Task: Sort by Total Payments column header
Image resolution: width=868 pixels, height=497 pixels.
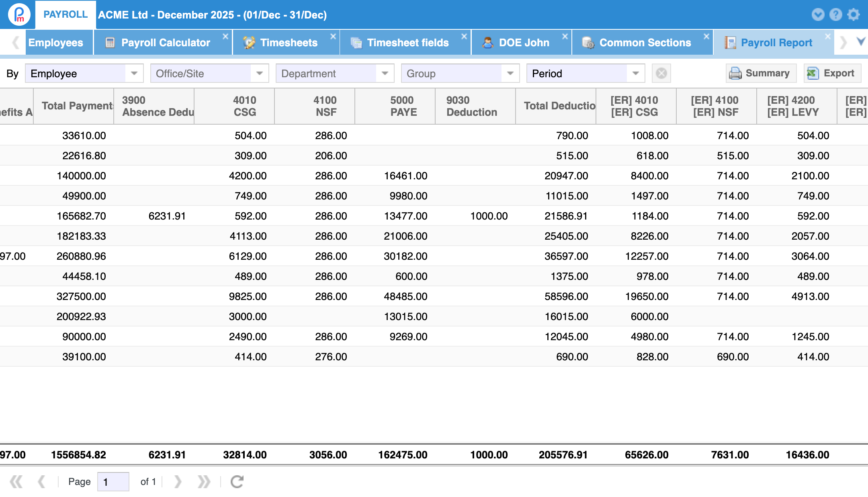Action: [74, 106]
